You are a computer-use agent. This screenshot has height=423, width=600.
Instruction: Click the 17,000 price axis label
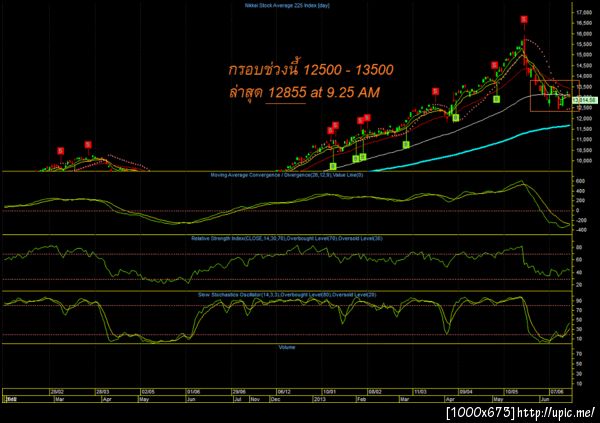(584, 13)
